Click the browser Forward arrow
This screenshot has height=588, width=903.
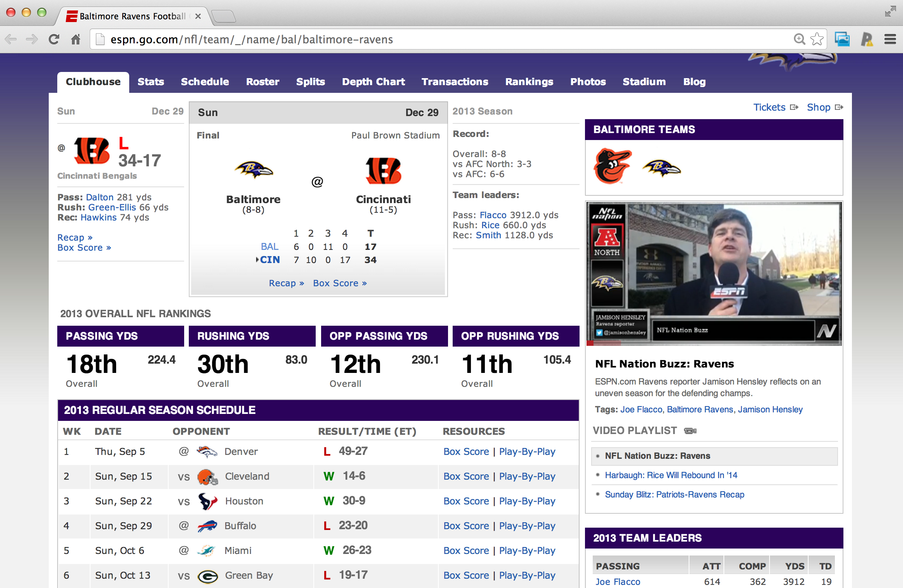[32, 39]
